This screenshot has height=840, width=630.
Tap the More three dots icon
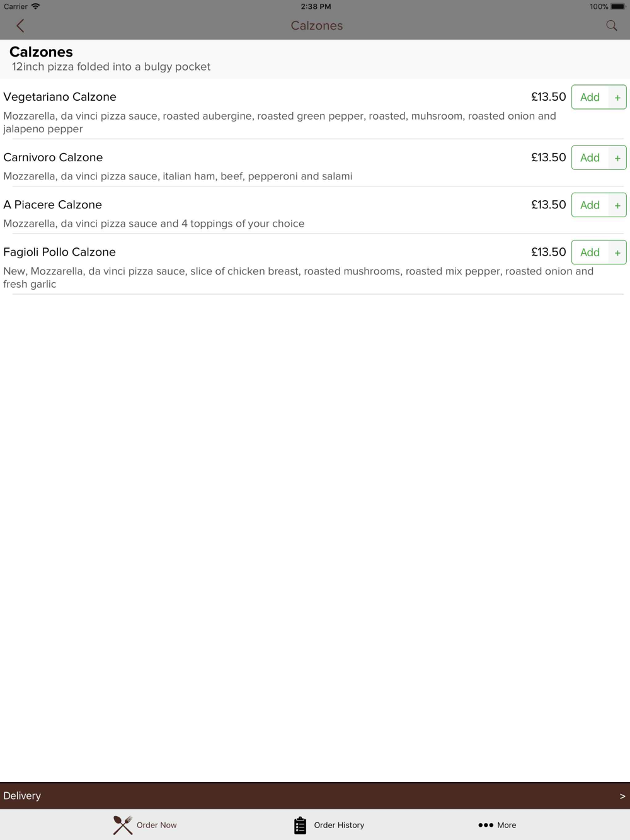tap(485, 825)
